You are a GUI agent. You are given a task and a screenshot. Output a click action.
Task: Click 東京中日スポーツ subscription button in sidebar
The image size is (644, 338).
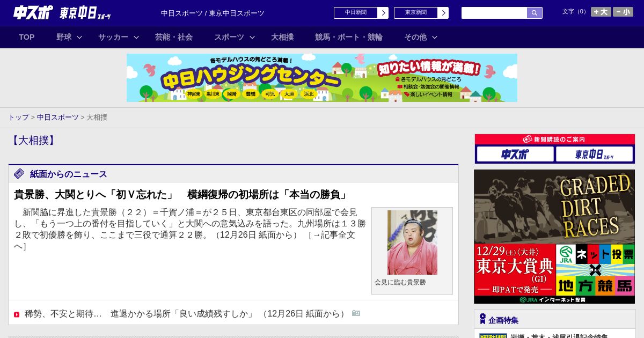pyautogui.click(x=594, y=154)
